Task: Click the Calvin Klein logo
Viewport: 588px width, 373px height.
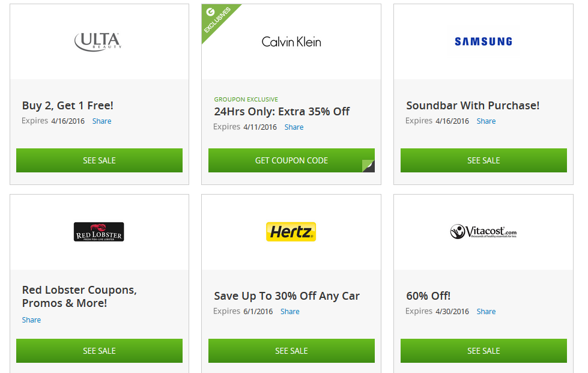Action: tap(291, 41)
